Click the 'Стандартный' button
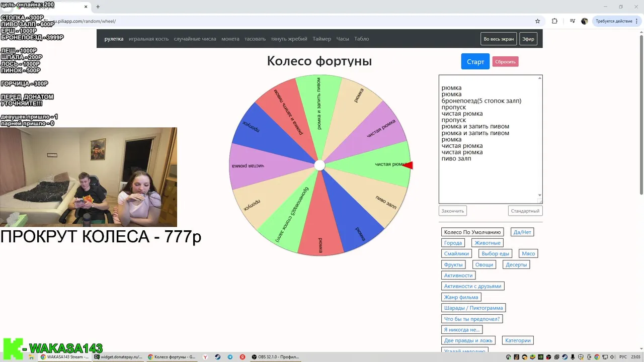The height and width of the screenshot is (362, 644). click(x=525, y=211)
